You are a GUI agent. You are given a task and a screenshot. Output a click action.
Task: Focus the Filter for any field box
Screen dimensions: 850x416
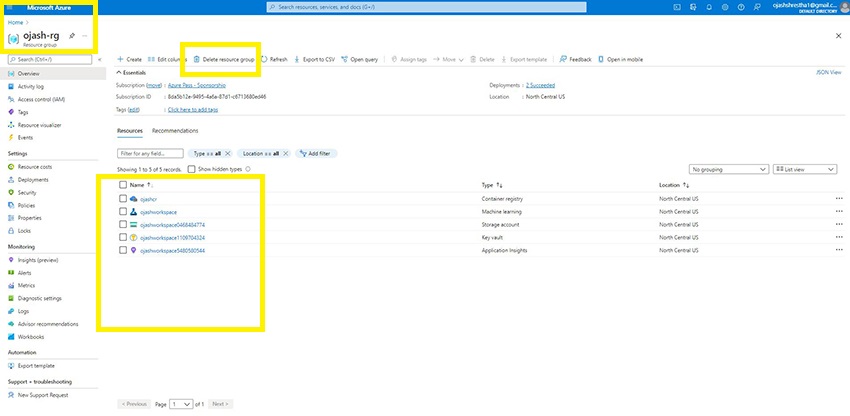point(150,153)
